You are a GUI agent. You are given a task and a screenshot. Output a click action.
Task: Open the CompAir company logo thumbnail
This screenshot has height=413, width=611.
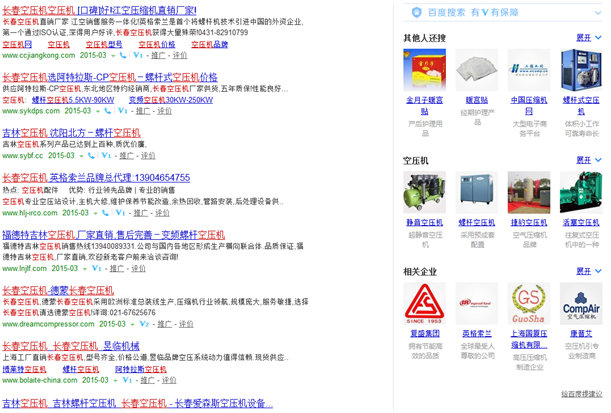[581, 304]
